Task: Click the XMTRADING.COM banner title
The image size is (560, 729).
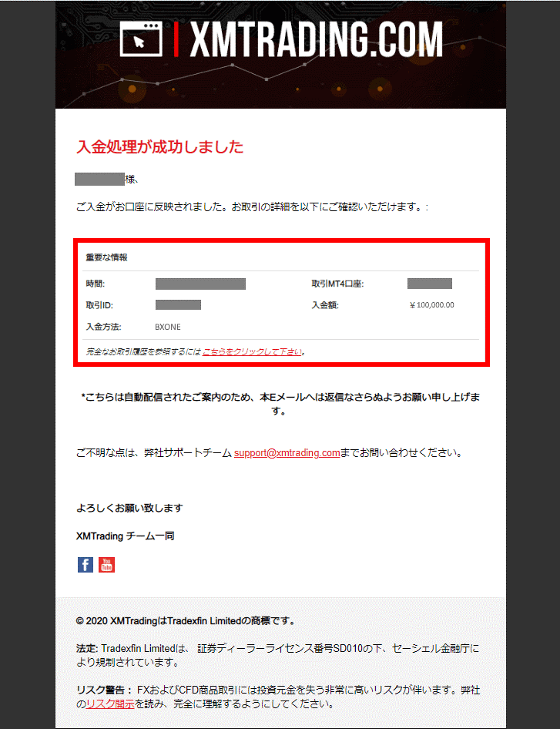Action: (317, 39)
